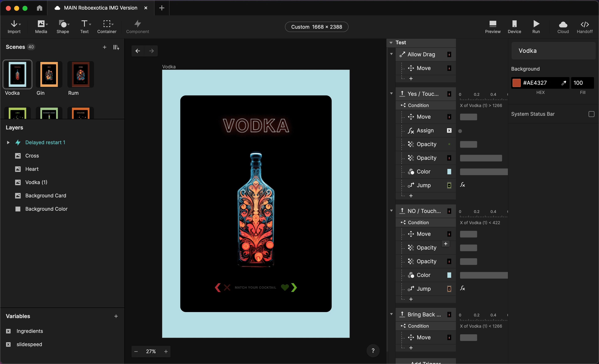Go to the home screen
599x364 pixels.
(x=39, y=8)
